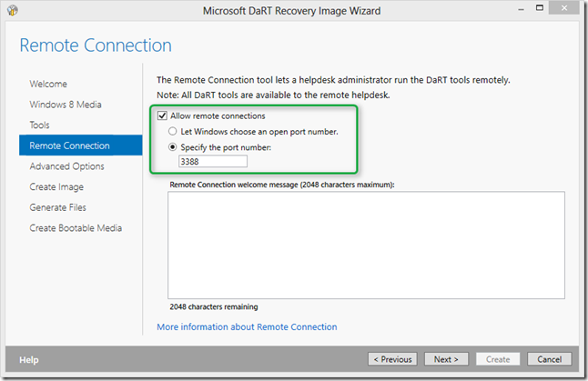The height and width of the screenshot is (381, 588).
Task: Click the '2048 characters remaining' text
Action: [x=214, y=306]
